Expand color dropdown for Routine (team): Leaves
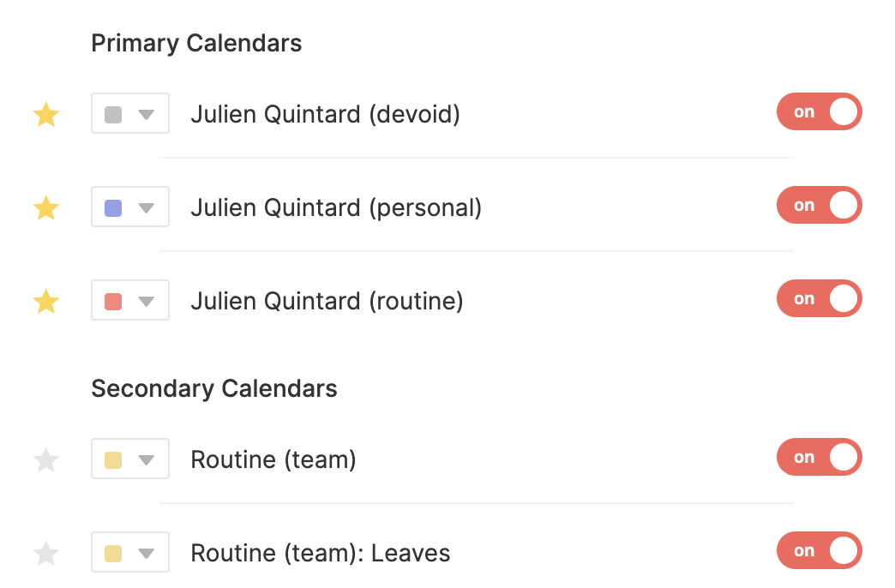 (146, 554)
